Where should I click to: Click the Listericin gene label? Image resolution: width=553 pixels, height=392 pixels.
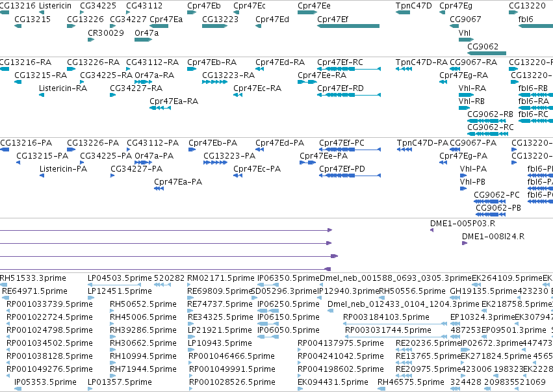pyautogui.click(x=55, y=6)
